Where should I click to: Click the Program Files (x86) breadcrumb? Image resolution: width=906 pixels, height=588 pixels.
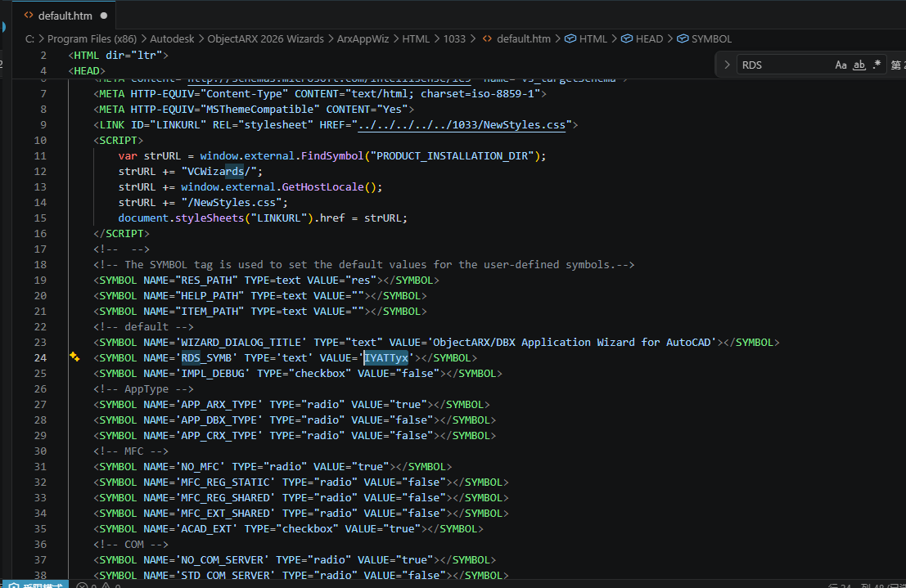coord(90,38)
